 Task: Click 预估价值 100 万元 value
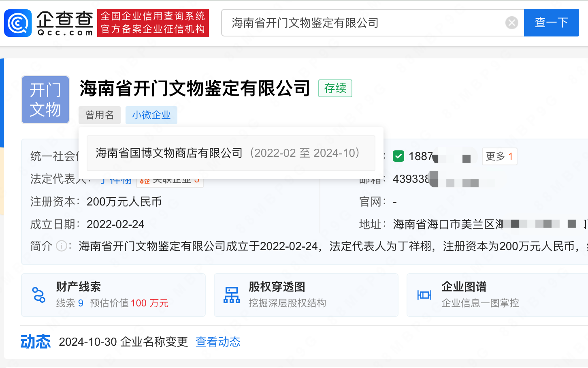tap(129, 303)
